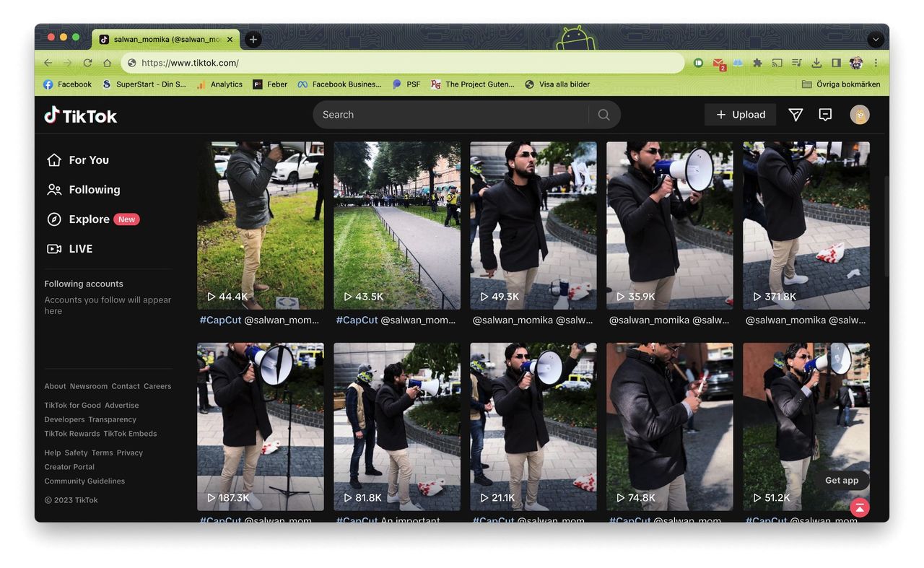Click into the TikTok Search field

[x=451, y=115]
